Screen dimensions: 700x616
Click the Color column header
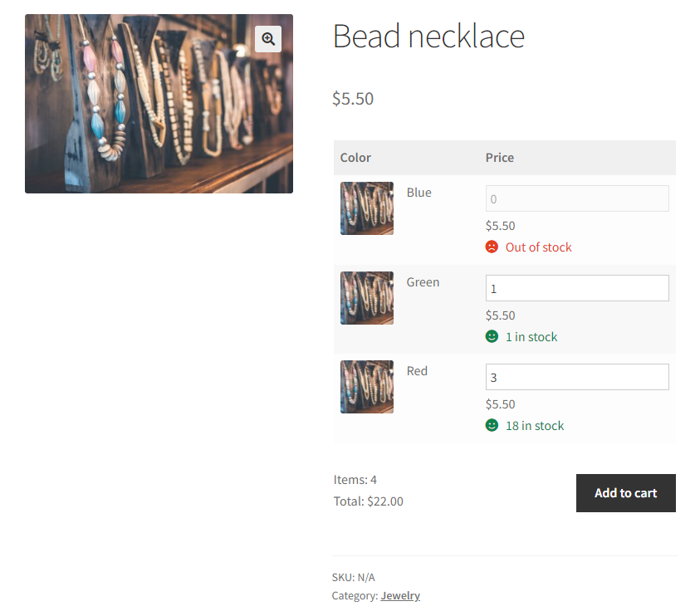coord(355,157)
